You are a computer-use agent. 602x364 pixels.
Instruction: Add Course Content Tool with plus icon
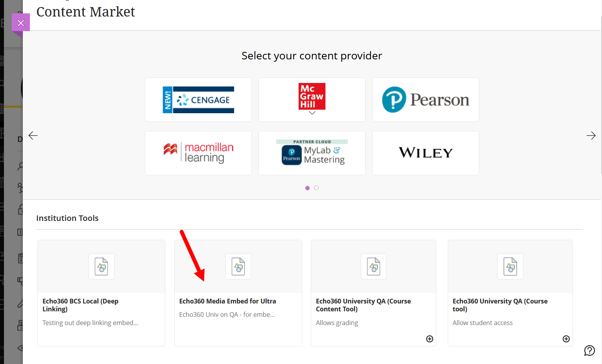tap(430, 339)
